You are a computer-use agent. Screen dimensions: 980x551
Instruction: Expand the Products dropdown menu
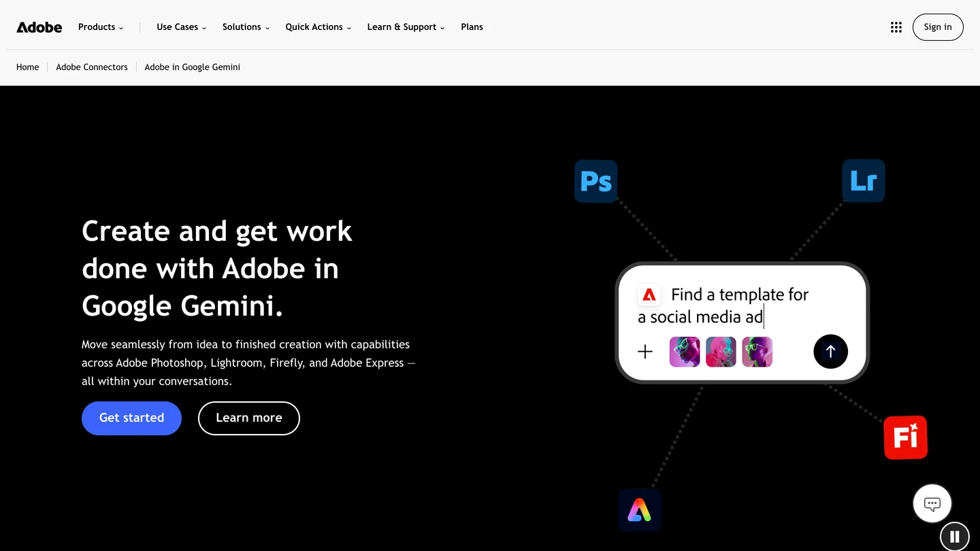tap(101, 27)
